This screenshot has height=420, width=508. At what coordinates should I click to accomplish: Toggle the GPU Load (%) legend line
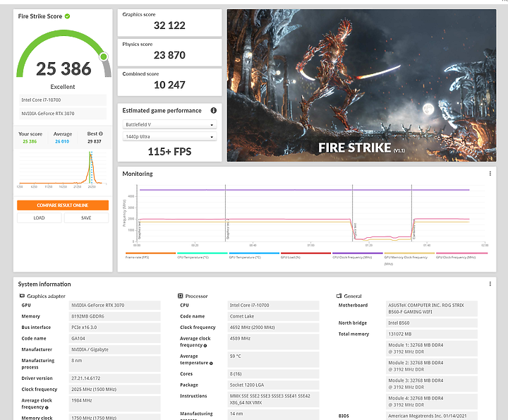[x=306, y=255]
